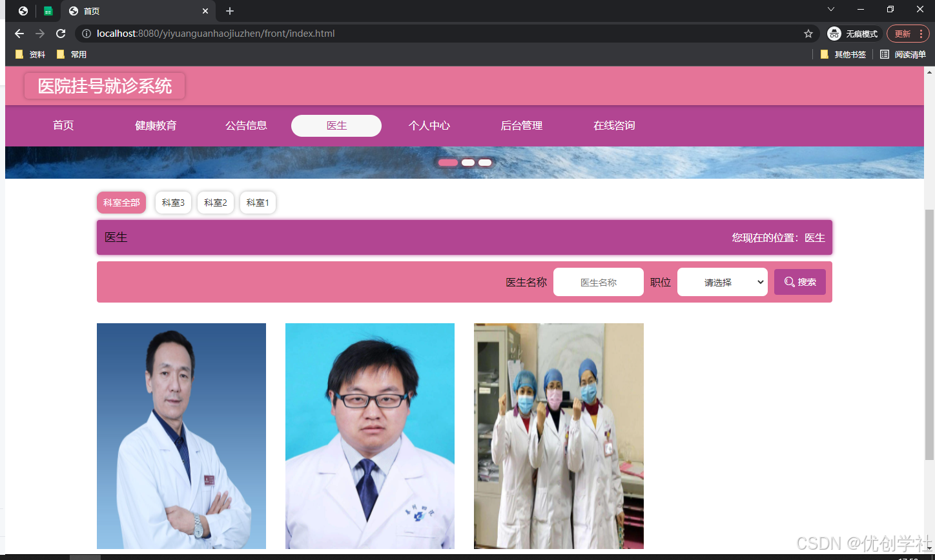Filter doctors by 科室3
This screenshot has height=560, width=935.
click(173, 203)
